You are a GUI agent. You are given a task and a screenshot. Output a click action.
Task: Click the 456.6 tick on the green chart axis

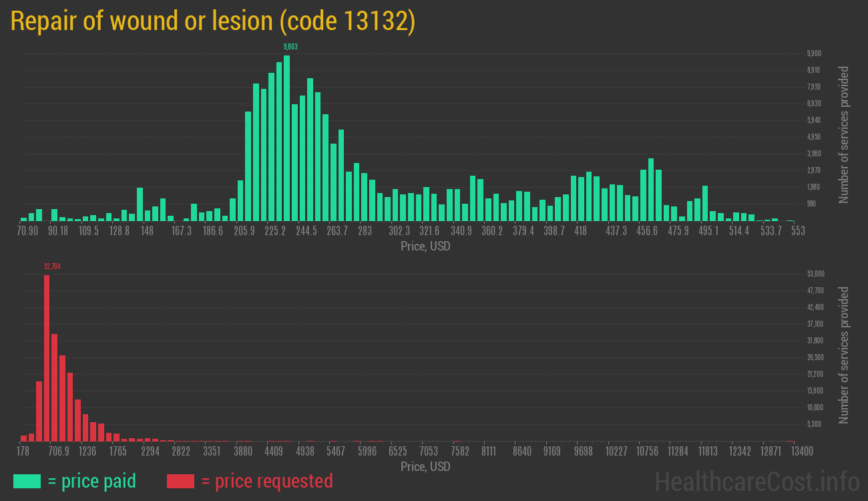tap(646, 231)
